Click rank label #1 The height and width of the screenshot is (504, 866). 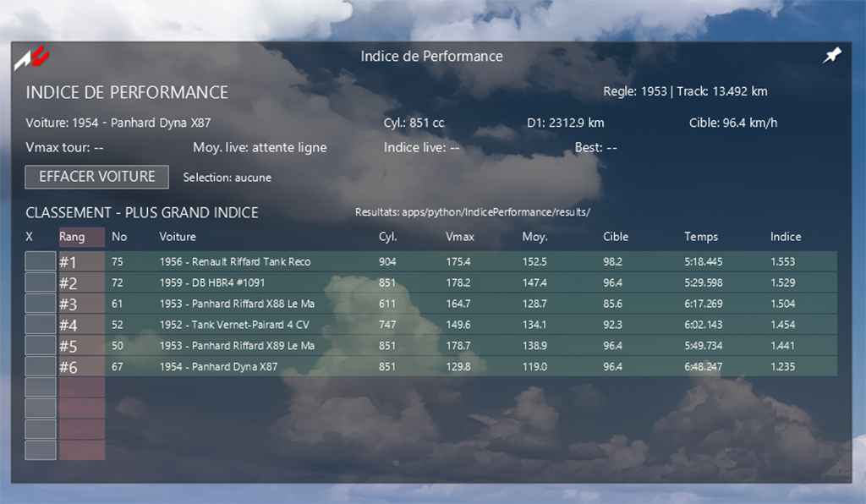[x=68, y=262]
